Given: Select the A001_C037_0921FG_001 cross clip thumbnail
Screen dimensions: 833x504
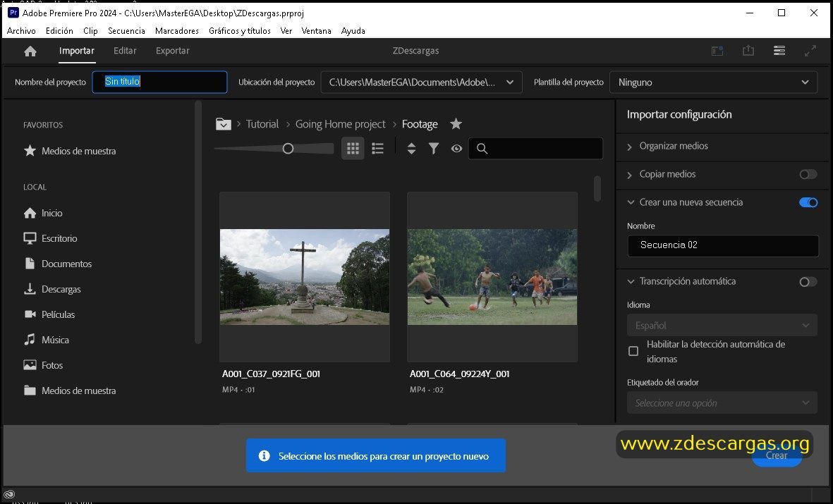Looking at the screenshot, I should [305, 277].
